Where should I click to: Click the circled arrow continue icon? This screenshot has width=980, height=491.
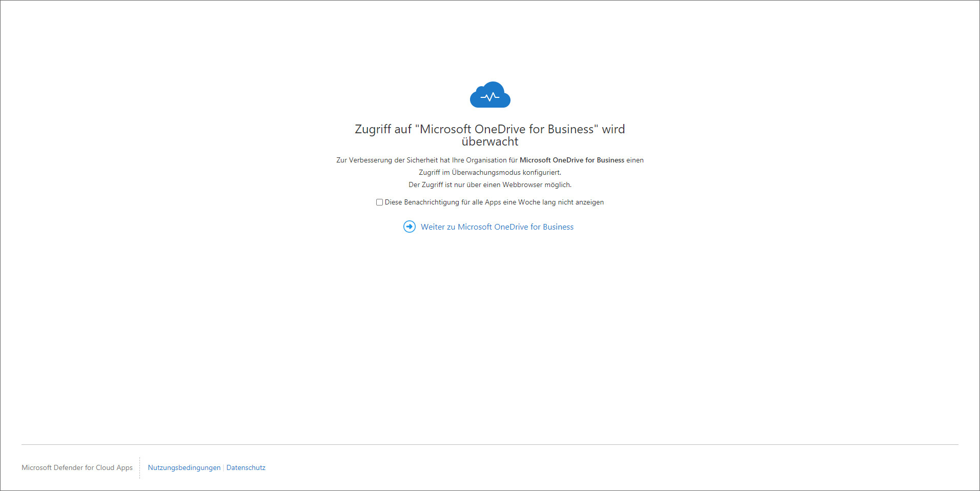pyautogui.click(x=410, y=227)
